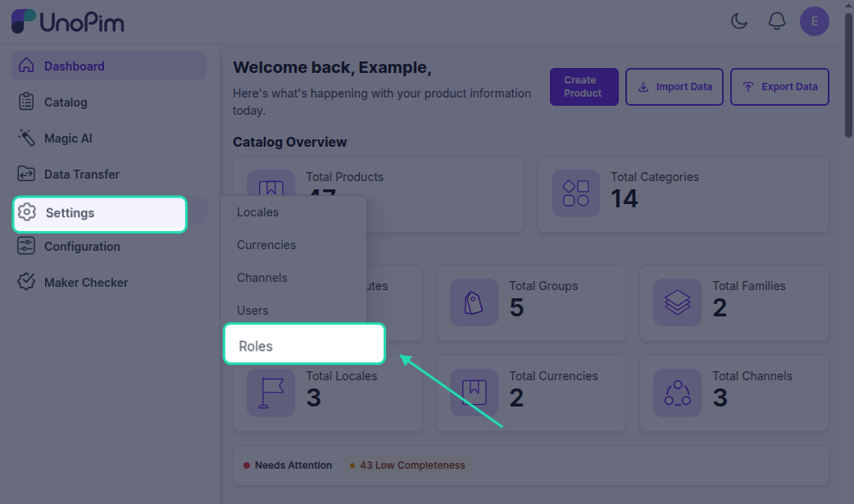This screenshot has width=854, height=504.
Task: Open Maker Checker in the sidebar
Action: pyautogui.click(x=109, y=282)
